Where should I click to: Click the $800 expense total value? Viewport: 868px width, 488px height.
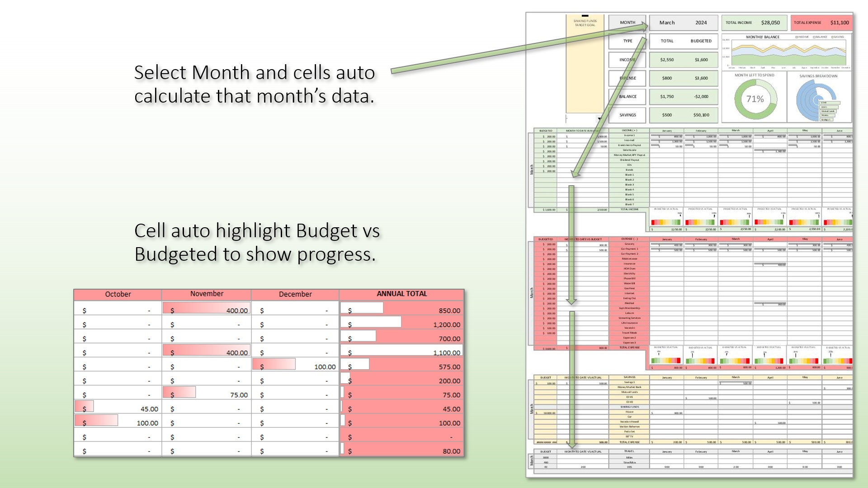[667, 78]
